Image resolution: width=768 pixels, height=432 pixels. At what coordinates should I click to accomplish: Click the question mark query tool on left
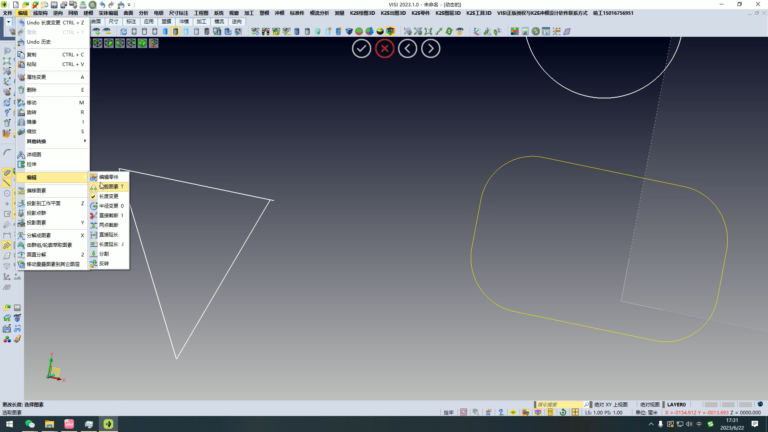[x=7, y=113]
